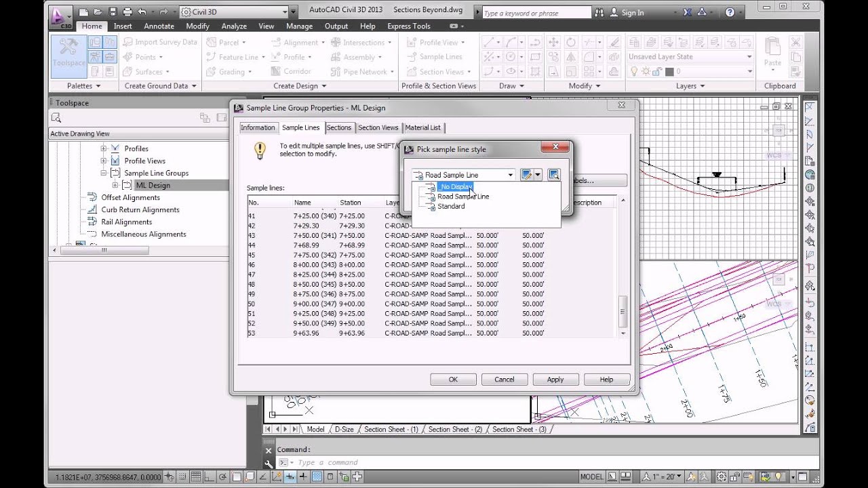Screen dimensions: 868x488
Task: Switch to the Sections dialog tab
Action: point(338,127)
